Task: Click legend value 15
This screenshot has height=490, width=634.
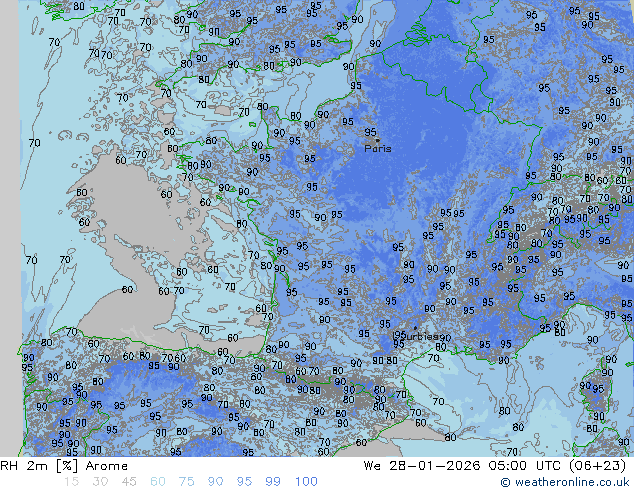Action: click(71, 482)
